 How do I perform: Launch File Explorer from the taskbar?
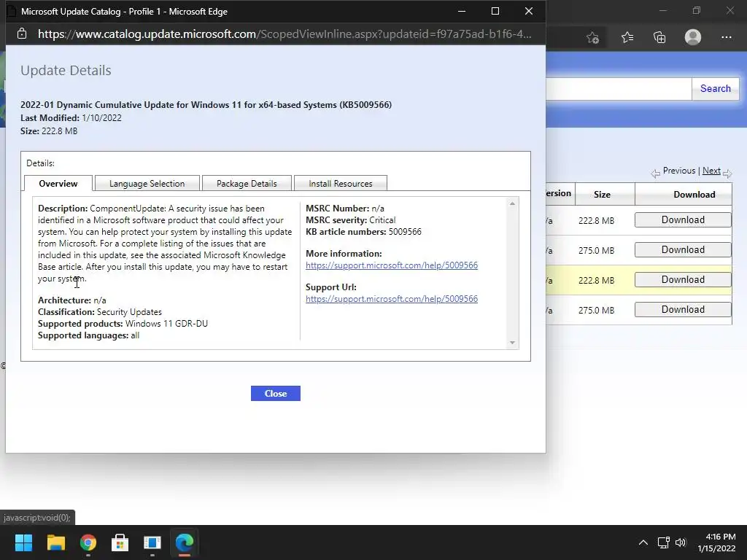(x=55, y=542)
